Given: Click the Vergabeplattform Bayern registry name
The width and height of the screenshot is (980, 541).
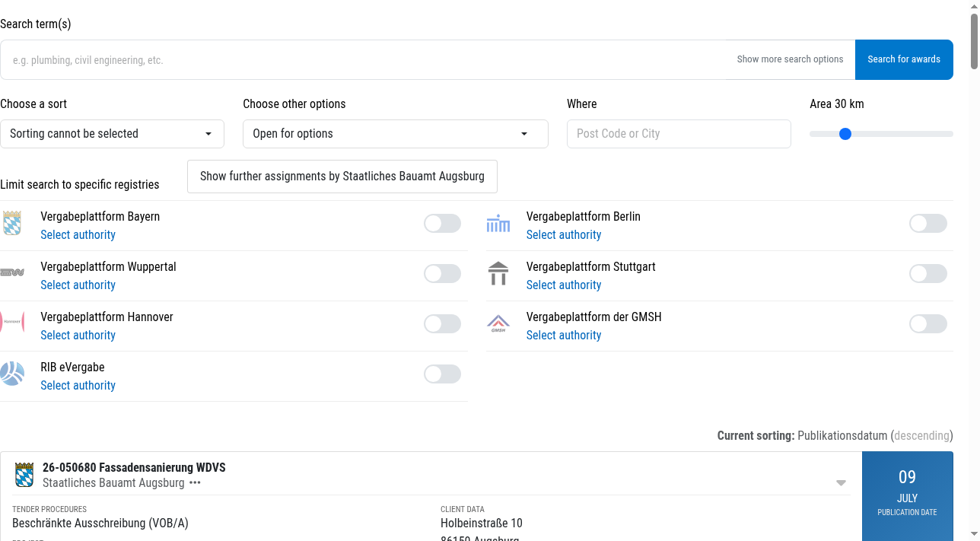Looking at the screenshot, I should [100, 217].
